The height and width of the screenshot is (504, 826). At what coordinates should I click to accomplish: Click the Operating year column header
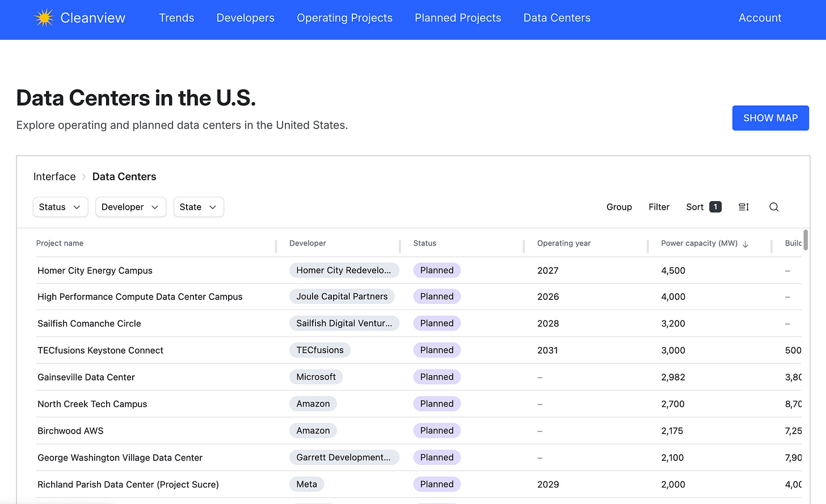click(x=564, y=243)
